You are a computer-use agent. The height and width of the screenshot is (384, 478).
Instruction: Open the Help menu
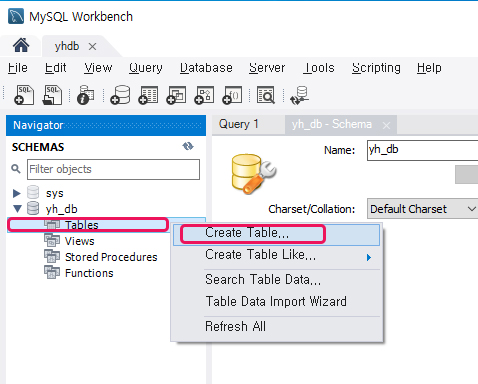pos(429,68)
